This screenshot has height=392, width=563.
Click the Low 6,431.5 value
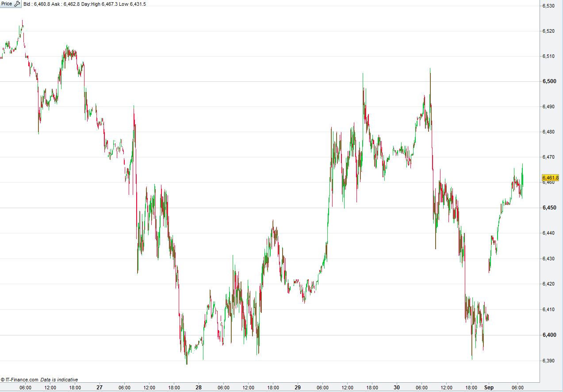pos(133,4)
